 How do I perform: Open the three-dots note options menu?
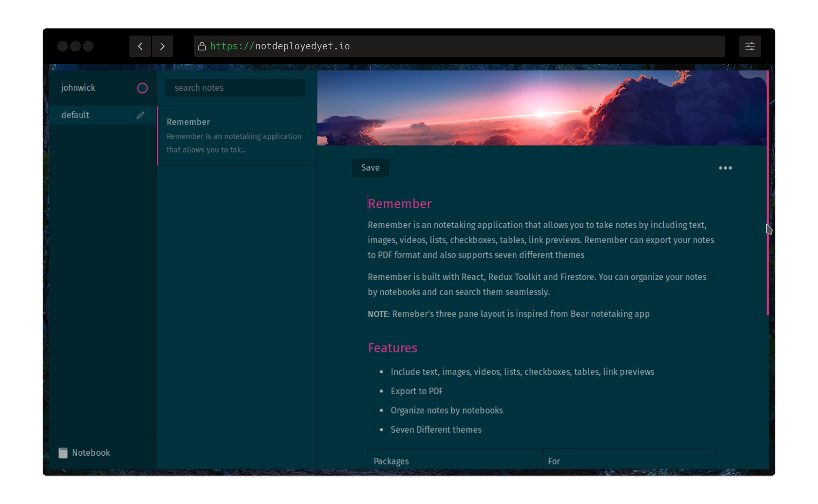point(725,168)
